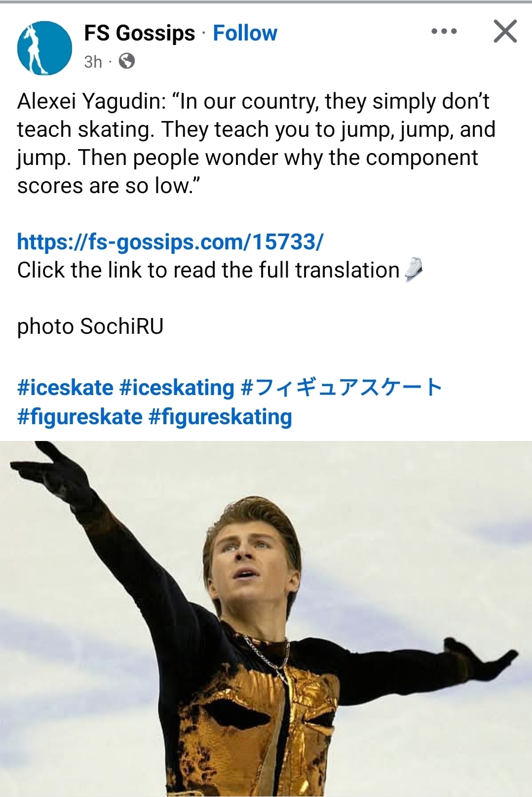Click the 3h post timestamp
The width and height of the screenshot is (532, 797).
click(93, 62)
